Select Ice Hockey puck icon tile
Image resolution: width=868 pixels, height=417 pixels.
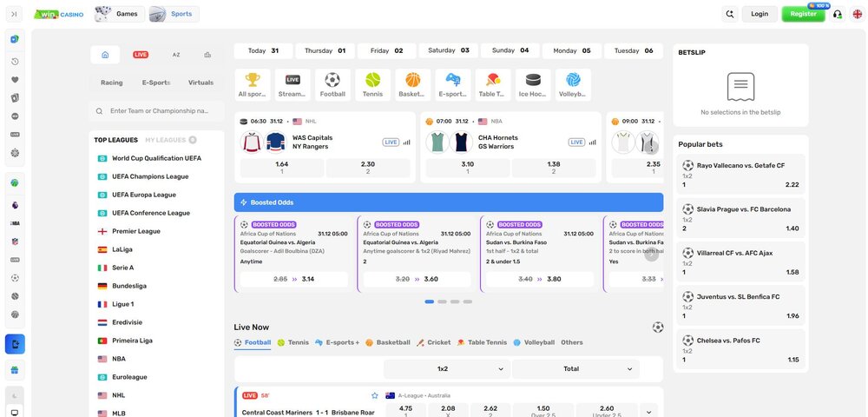coord(533,85)
